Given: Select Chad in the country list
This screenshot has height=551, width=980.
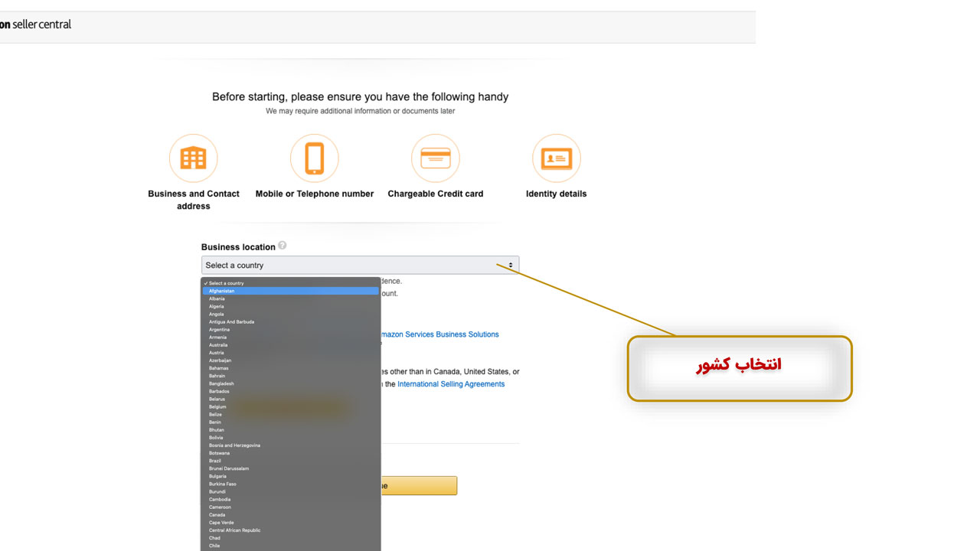Looking at the screenshot, I should 291,538.
